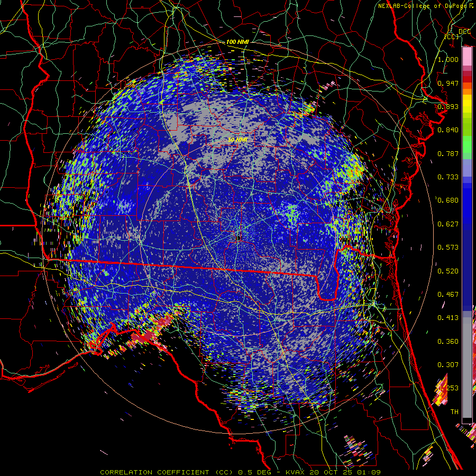This screenshot has width=476, height=476.
Task: Pick the gray lower segment of the color bar
Action: coord(467,368)
